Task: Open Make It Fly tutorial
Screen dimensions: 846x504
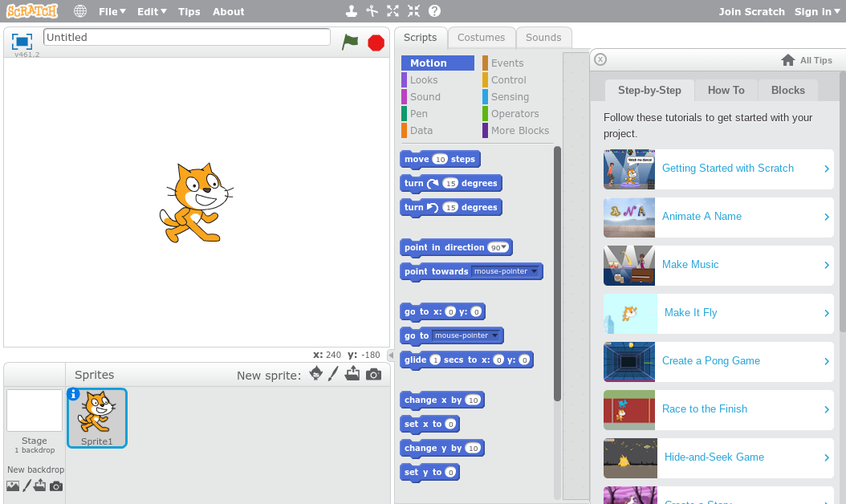Action: (x=718, y=313)
